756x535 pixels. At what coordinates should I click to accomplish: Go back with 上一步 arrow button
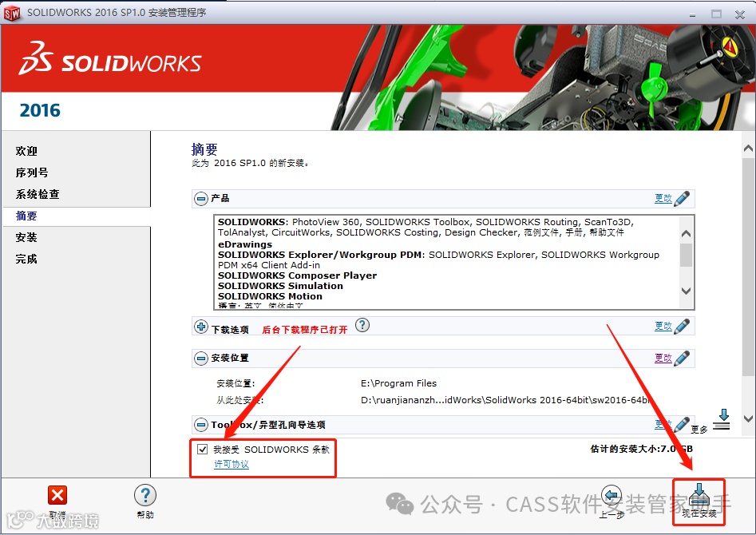click(x=612, y=496)
